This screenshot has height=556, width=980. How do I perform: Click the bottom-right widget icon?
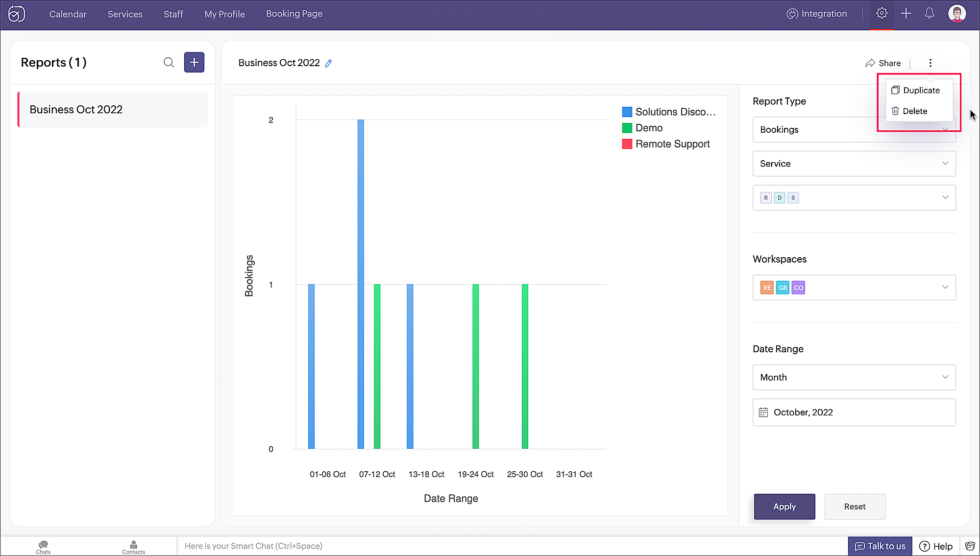click(970, 546)
